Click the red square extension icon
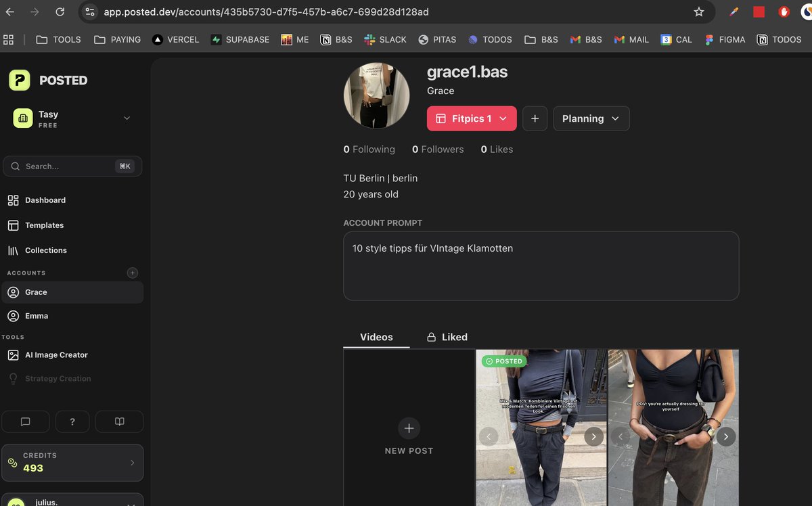This screenshot has width=812, height=506. click(759, 12)
